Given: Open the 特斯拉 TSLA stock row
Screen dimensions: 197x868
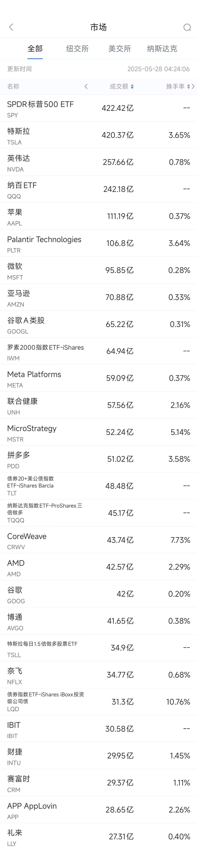Looking at the screenshot, I should [98, 135].
